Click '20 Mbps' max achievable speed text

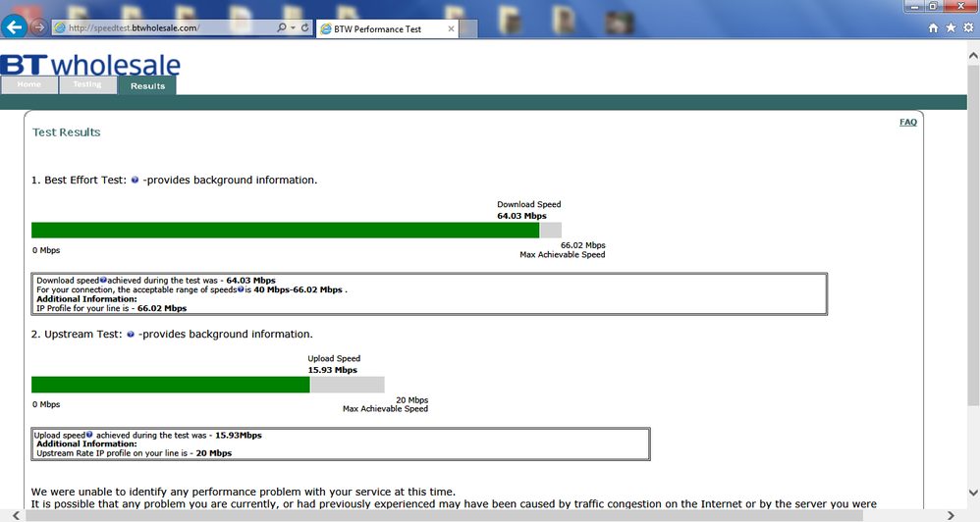tap(411, 399)
